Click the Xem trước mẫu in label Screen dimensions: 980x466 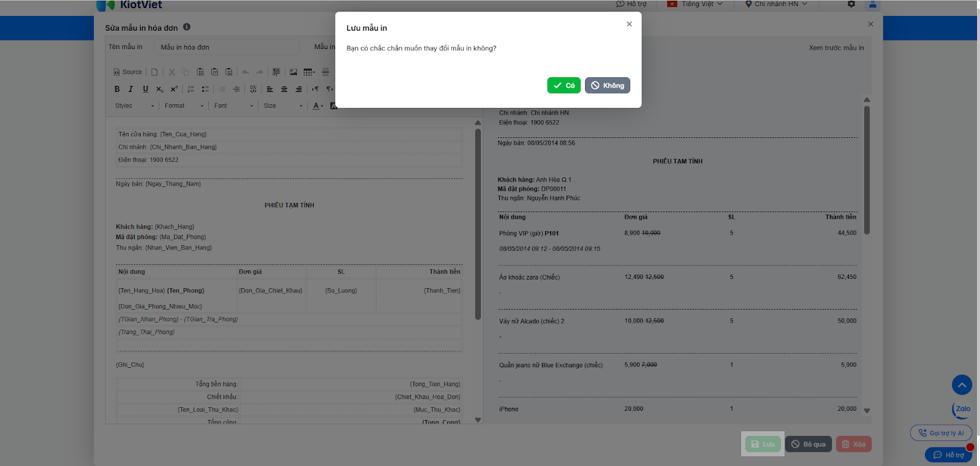[836, 48]
